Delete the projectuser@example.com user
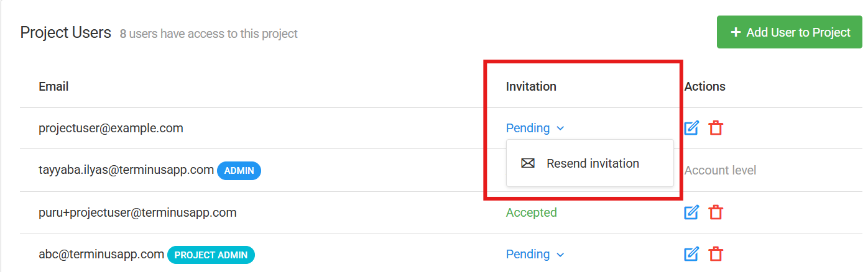 click(x=716, y=128)
